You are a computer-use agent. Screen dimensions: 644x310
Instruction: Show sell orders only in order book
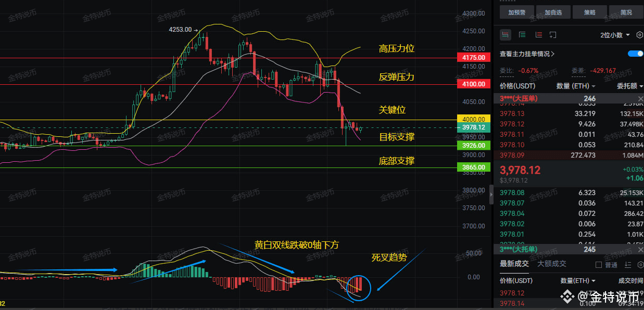(x=538, y=35)
